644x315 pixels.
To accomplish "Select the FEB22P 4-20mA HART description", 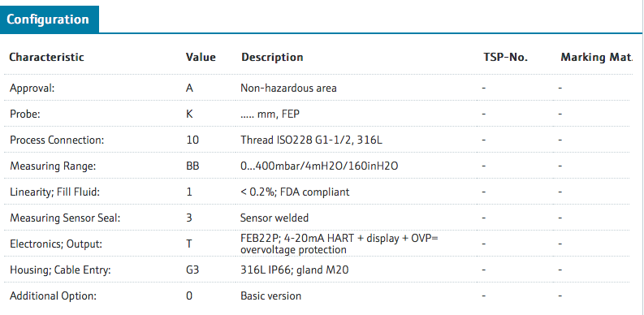I will [339, 244].
